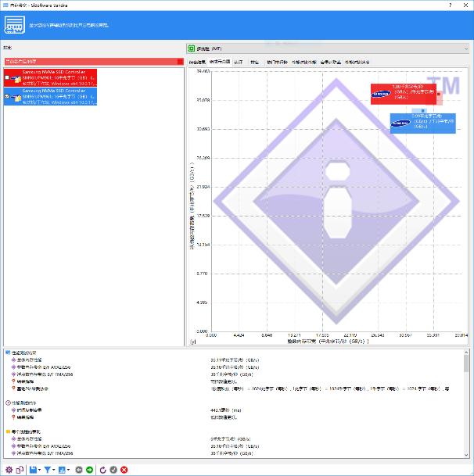Click the memory module icon in blue banner
This screenshot has height=476, width=474.
pos(14,25)
